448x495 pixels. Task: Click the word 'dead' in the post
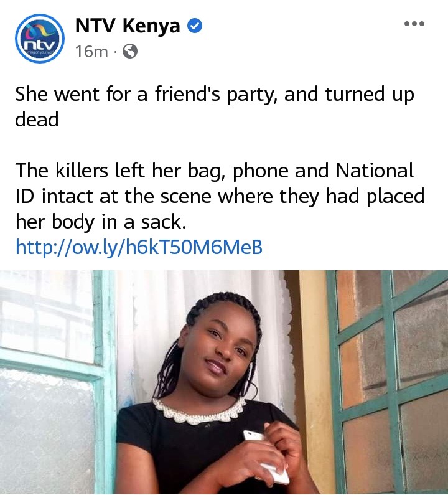tap(37, 120)
